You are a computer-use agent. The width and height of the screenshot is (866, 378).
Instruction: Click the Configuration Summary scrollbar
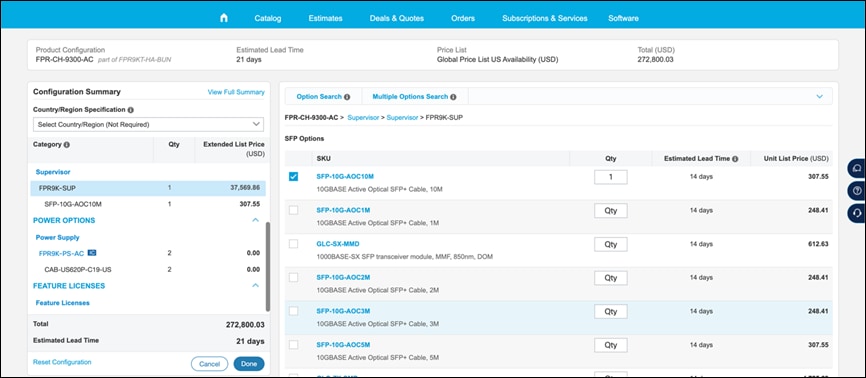click(268, 266)
